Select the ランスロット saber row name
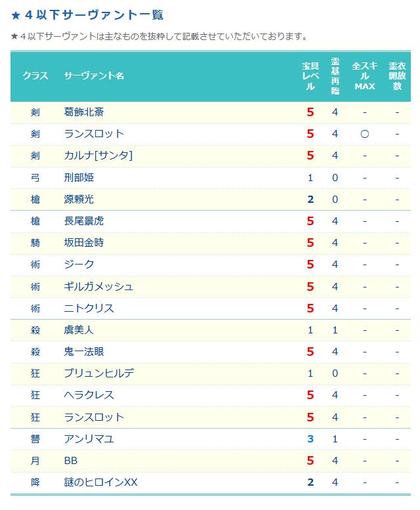The image size is (420, 510). click(94, 134)
